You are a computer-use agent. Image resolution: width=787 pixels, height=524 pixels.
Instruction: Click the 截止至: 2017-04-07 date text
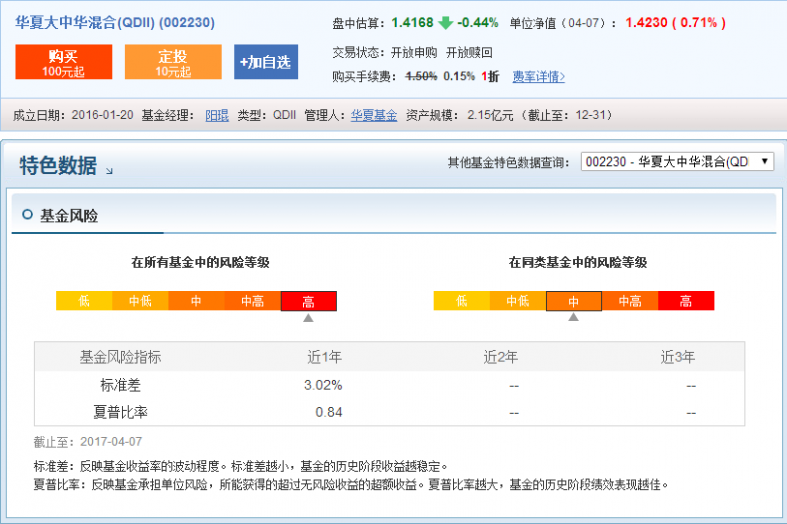pos(88,442)
